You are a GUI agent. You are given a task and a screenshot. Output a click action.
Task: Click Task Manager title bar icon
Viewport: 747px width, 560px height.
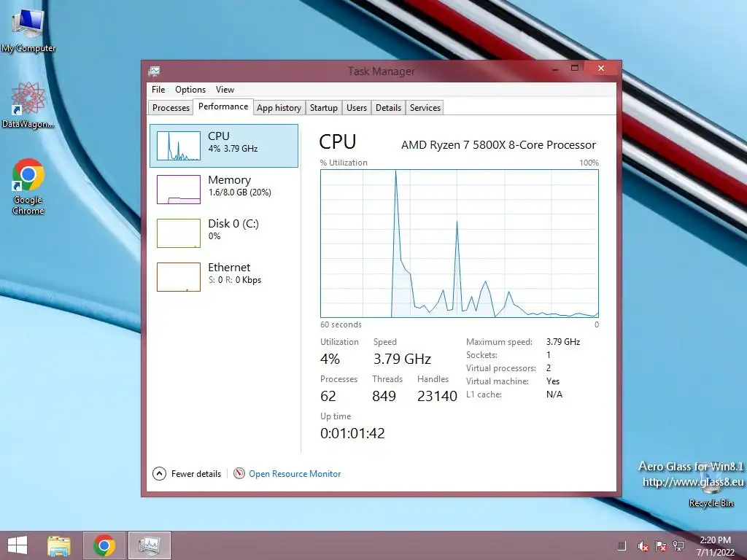[154, 71]
